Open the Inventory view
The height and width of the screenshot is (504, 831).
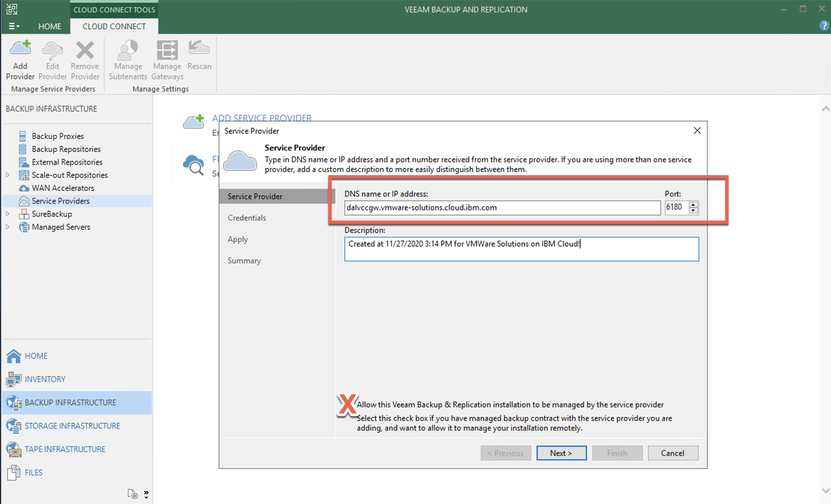click(x=45, y=379)
